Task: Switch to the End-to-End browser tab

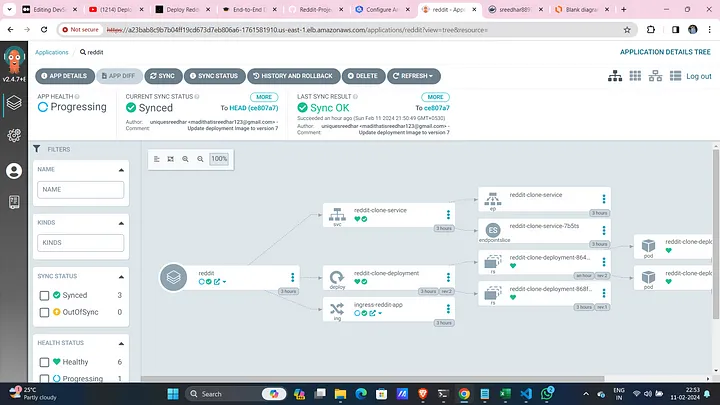Action: (x=248, y=9)
